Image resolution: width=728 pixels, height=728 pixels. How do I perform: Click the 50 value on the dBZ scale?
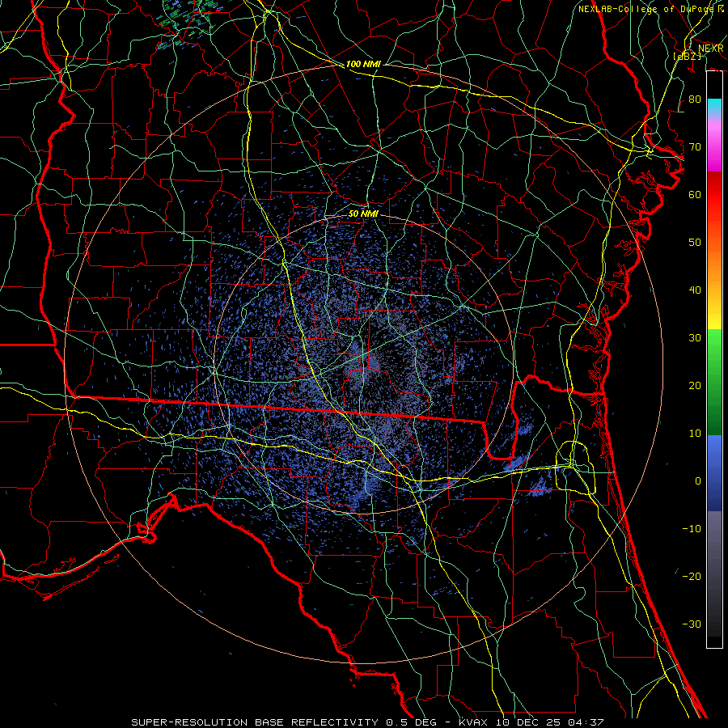[695, 243]
